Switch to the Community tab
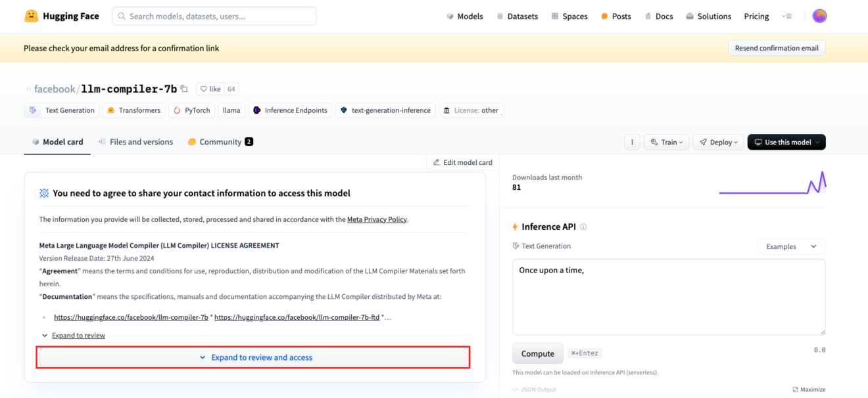 [x=220, y=142]
